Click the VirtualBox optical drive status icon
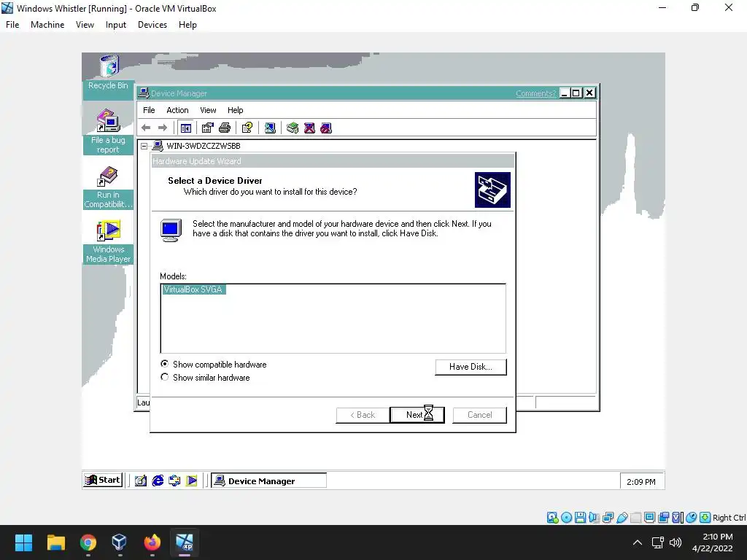The height and width of the screenshot is (560, 747). tap(566, 518)
